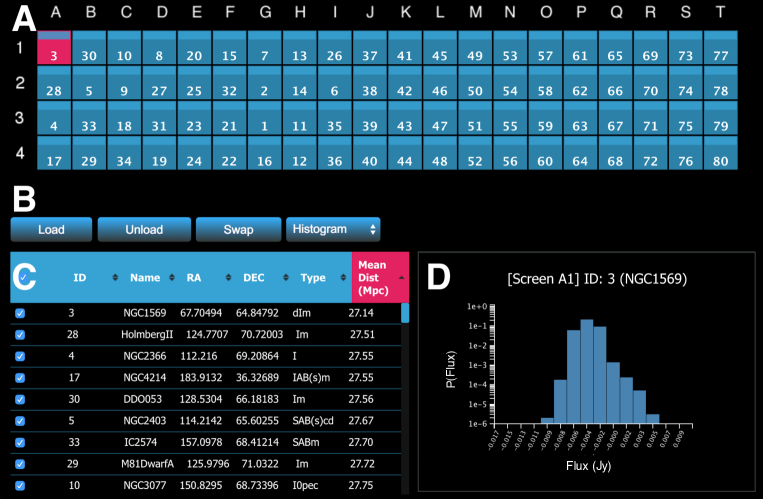Select screen tile numbered 37
The height and width of the screenshot is (499, 763).
369,48
